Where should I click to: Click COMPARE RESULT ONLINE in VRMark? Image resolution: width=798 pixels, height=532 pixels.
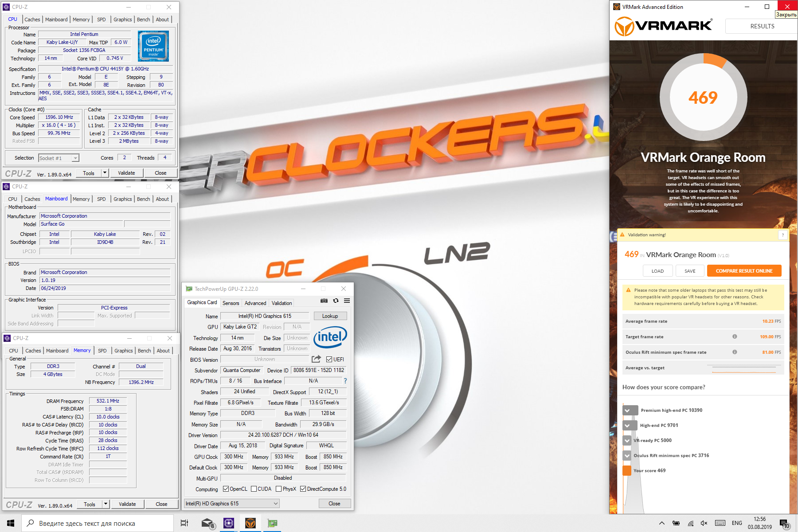click(744, 271)
